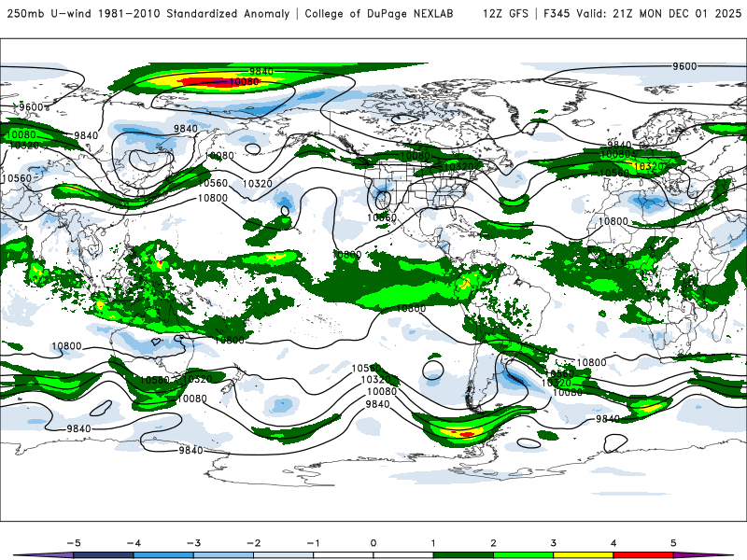Click the "10560" contour label beside Baja California
Viewport: 747px width, 560px height.
pyautogui.click(x=382, y=217)
